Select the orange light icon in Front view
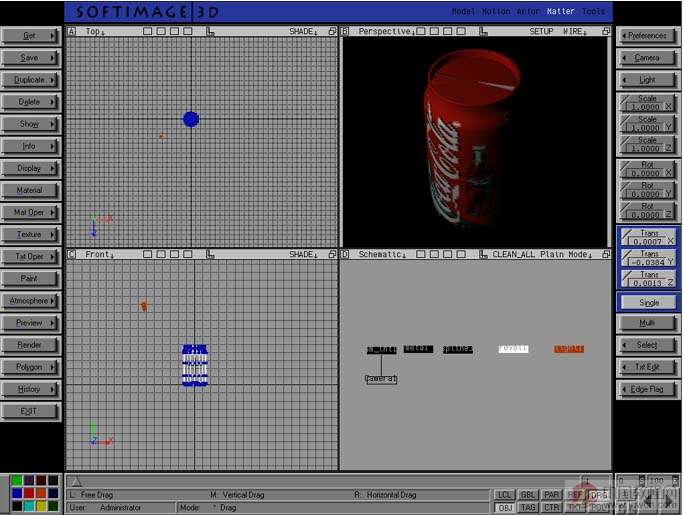Viewport: 684px width, 515px height. click(x=144, y=306)
